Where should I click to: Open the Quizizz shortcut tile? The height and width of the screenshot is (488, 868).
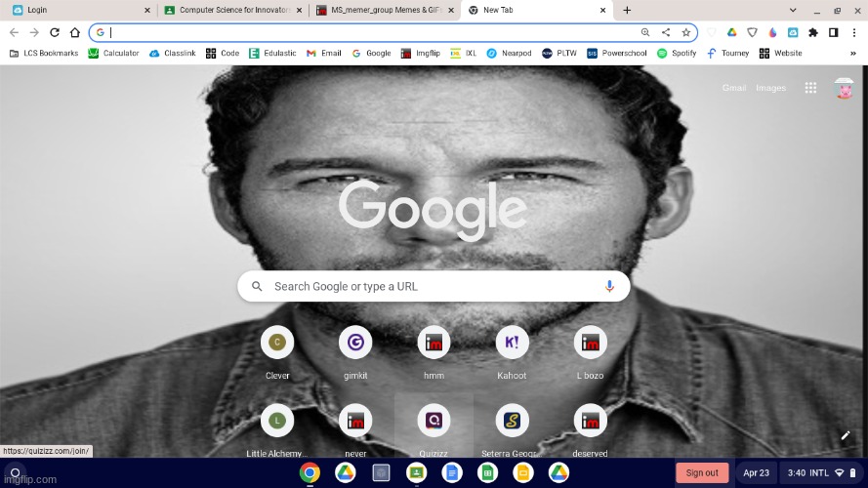click(434, 421)
